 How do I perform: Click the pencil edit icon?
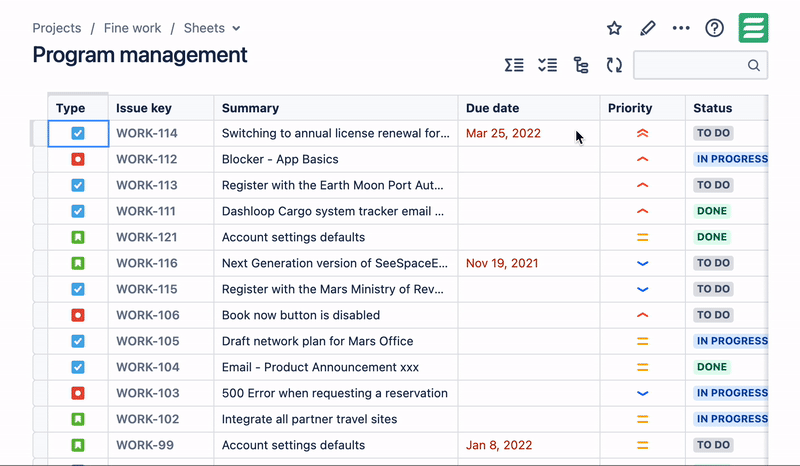(x=647, y=28)
